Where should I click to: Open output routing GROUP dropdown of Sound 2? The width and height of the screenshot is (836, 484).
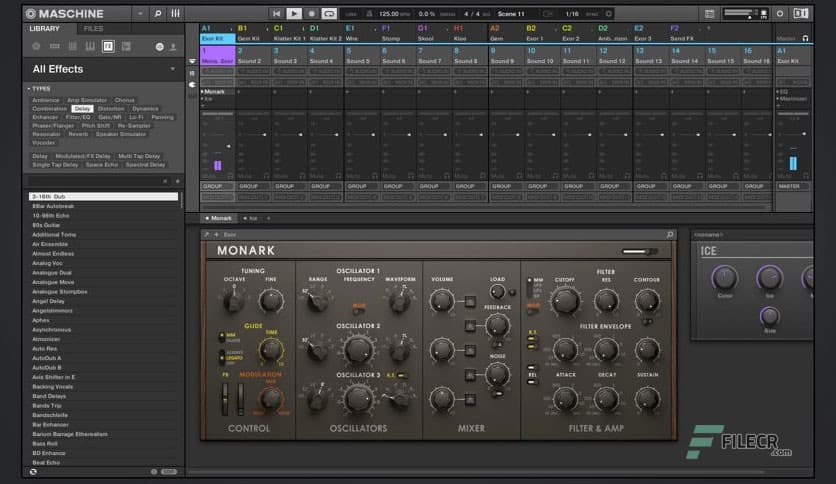[x=254, y=187]
